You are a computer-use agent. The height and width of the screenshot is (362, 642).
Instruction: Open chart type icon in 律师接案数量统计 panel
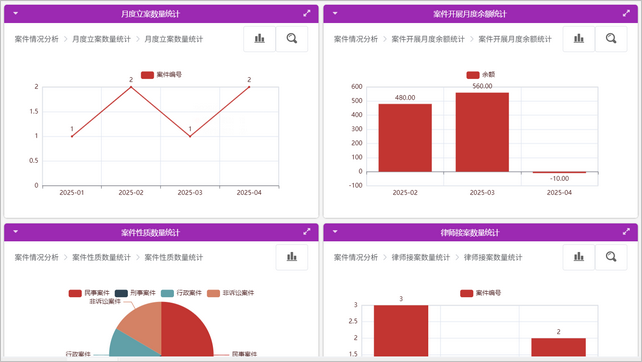coord(579,257)
